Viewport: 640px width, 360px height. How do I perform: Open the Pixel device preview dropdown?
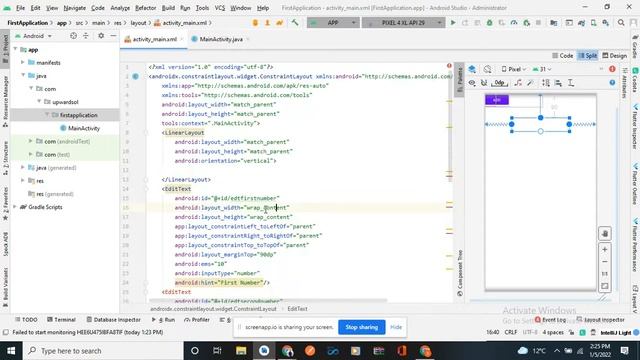pos(514,69)
